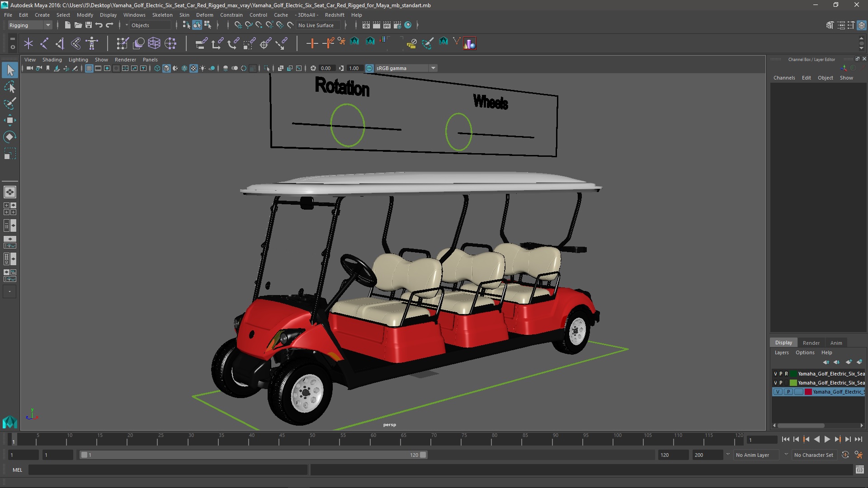Image resolution: width=868 pixels, height=488 pixels.
Task: Open the layer editor Layers menu
Action: (x=781, y=352)
